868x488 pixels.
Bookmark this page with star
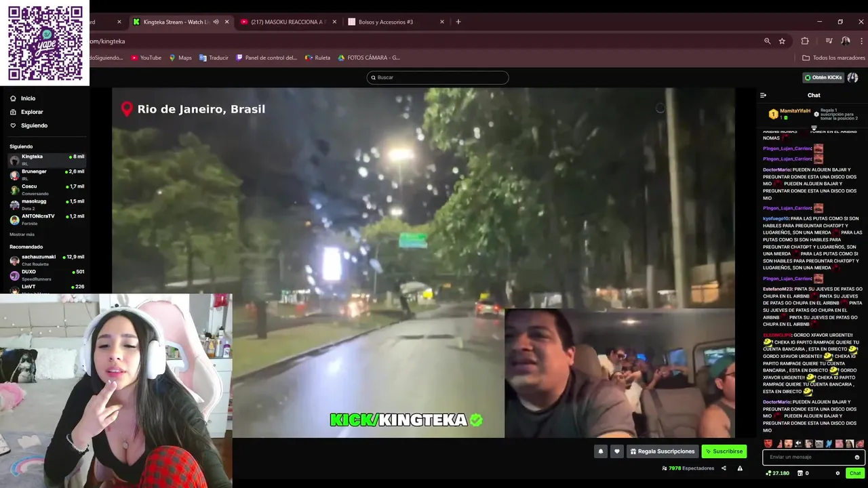(782, 41)
